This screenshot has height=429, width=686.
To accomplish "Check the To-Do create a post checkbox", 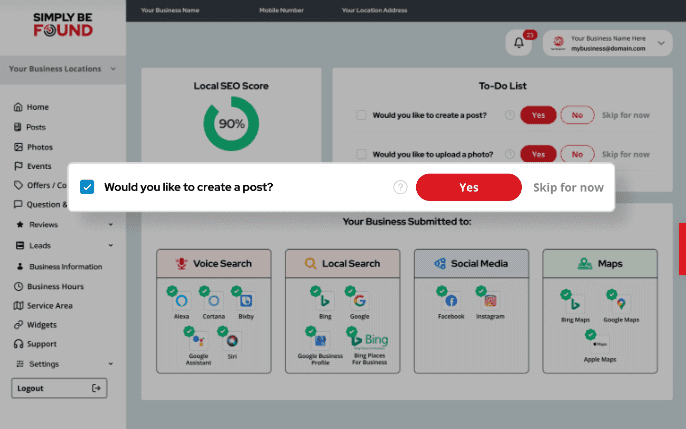I will click(361, 115).
